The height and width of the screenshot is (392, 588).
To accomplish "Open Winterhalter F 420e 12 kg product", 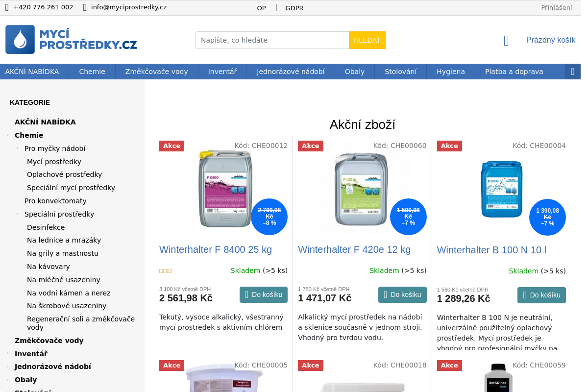I will [354, 249].
